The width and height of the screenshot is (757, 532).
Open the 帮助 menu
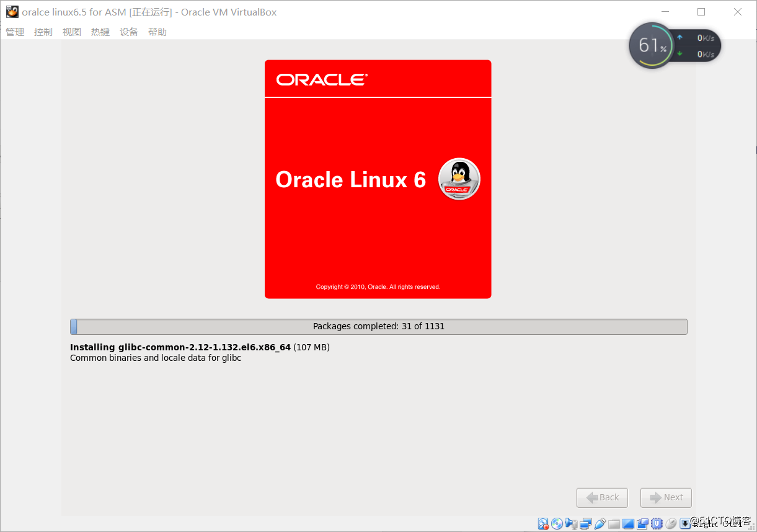pyautogui.click(x=157, y=32)
